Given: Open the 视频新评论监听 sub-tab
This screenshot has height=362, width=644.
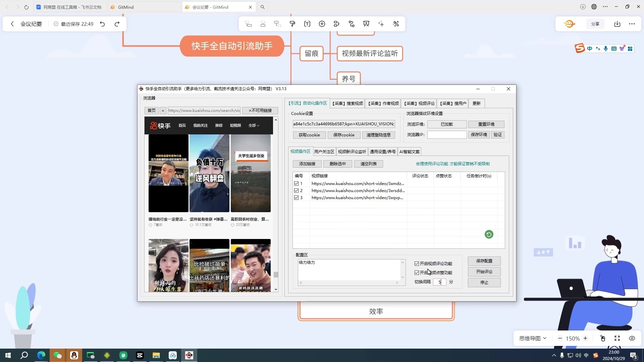Looking at the screenshot, I should point(352,152).
